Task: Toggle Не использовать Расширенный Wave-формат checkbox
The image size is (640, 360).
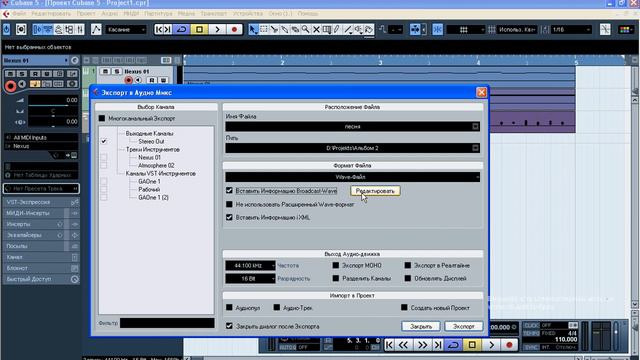Action: pos(229,204)
